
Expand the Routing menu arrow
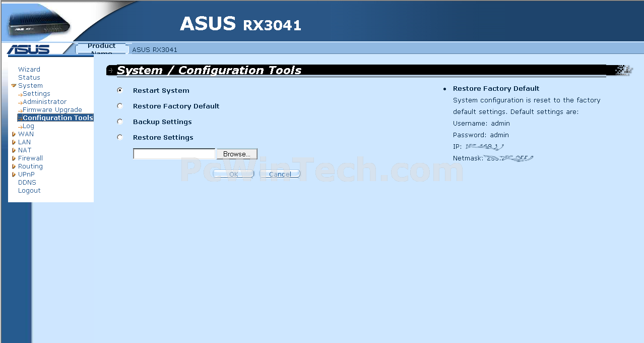14,166
